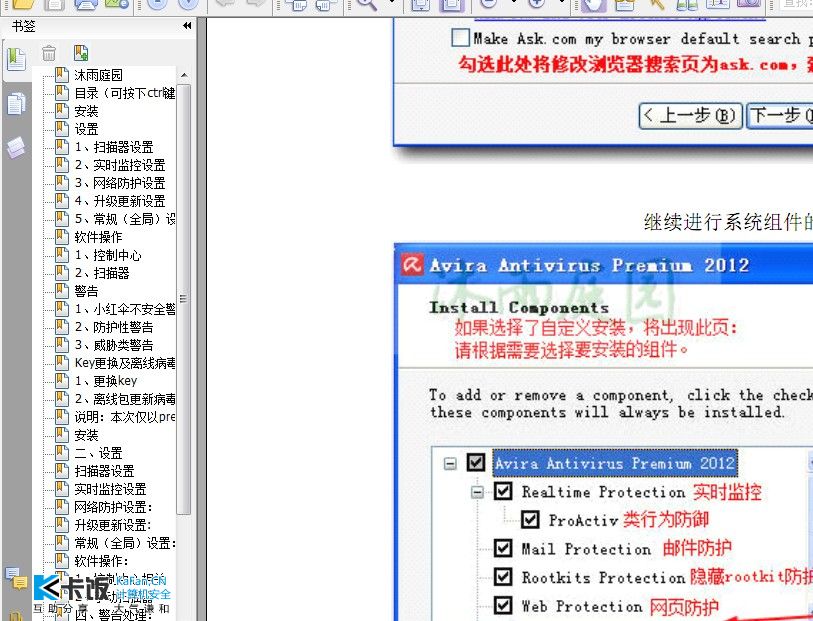Screen dimensions: 813x621
Task: Open the 2、离线包更新病毒 bookmark
Action: point(124,399)
